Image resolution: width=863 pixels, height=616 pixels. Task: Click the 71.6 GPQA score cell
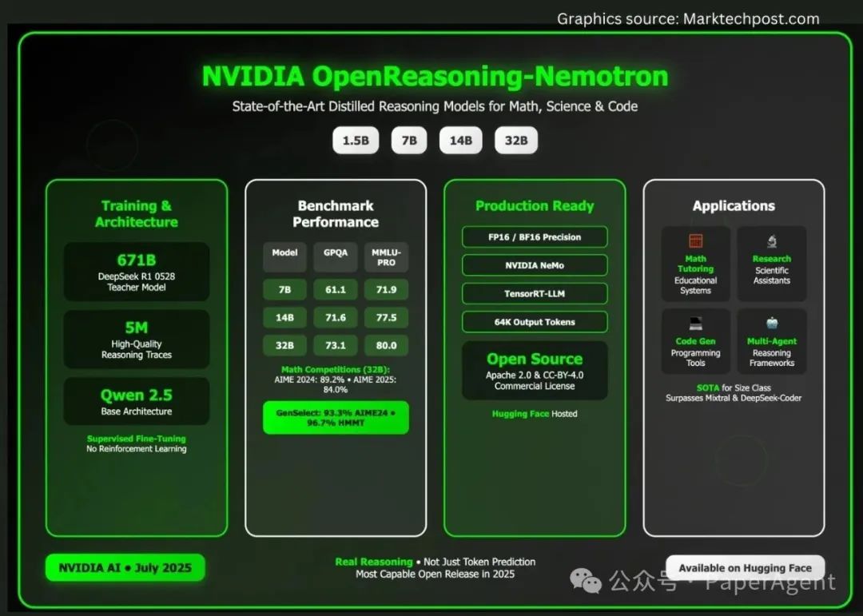point(335,318)
